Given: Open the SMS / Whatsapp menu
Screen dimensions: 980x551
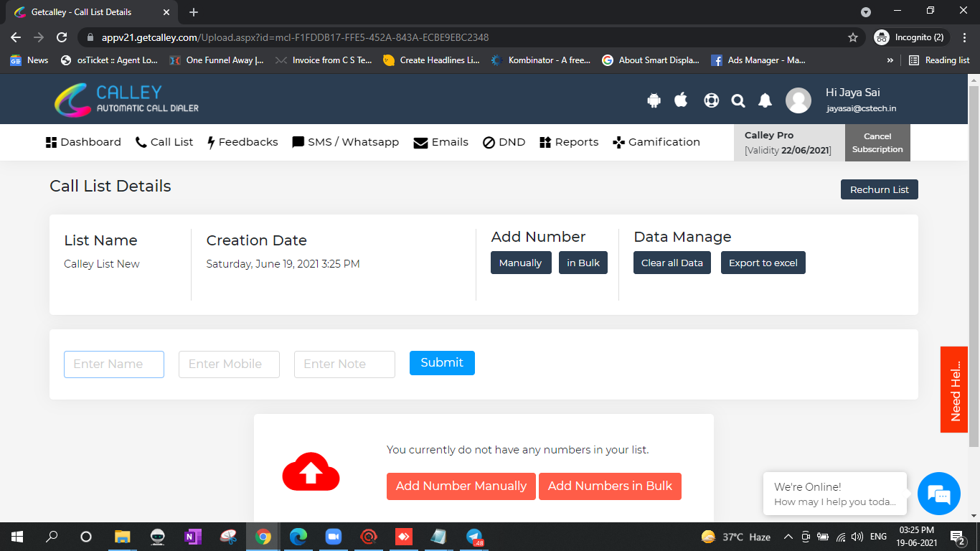Looking at the screenshot, I should coord(346,142).
